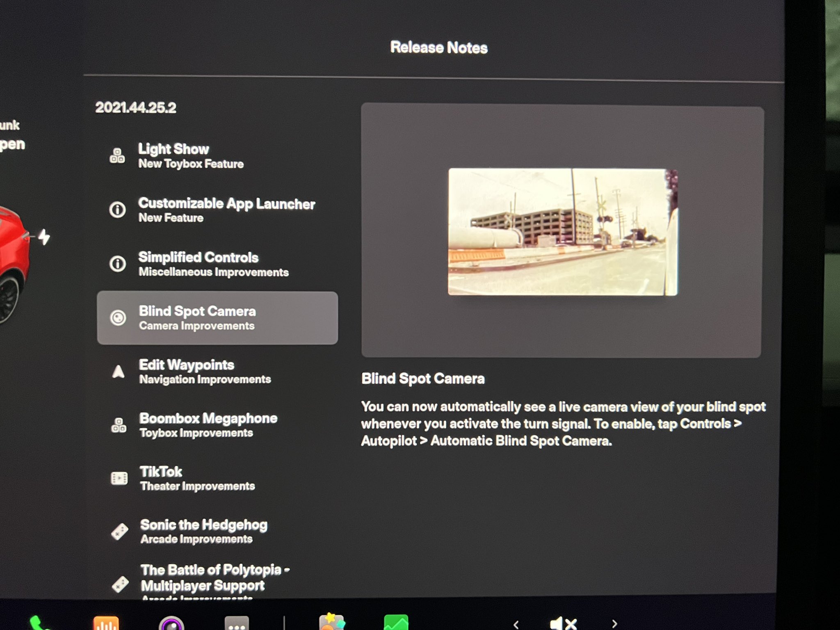840x630 pixels.
Task: Click the charging lightning bolt icon
Action: click(44, 237)
